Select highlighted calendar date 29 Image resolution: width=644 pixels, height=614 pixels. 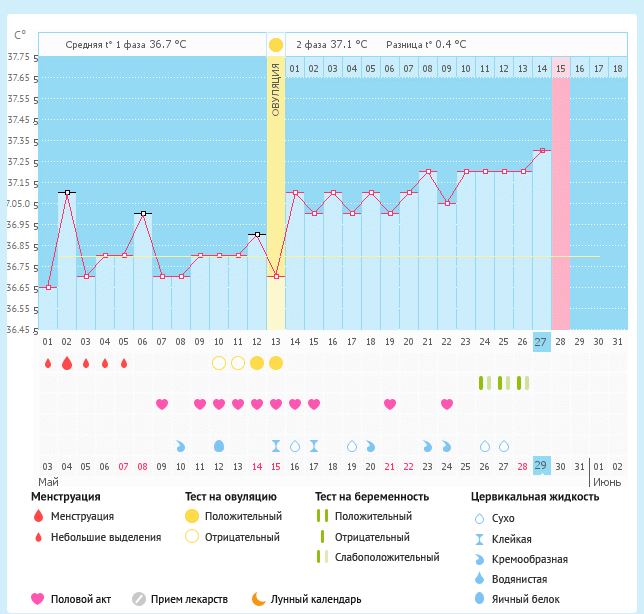tap(542, 467)
